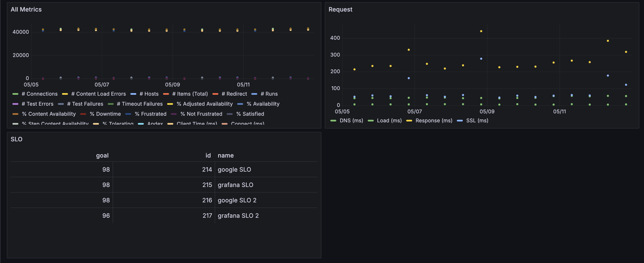The width and height of the screenshot is (644, 263).
Task: Click the % Downtime legend color icon
Action: [x=83, y=114]
